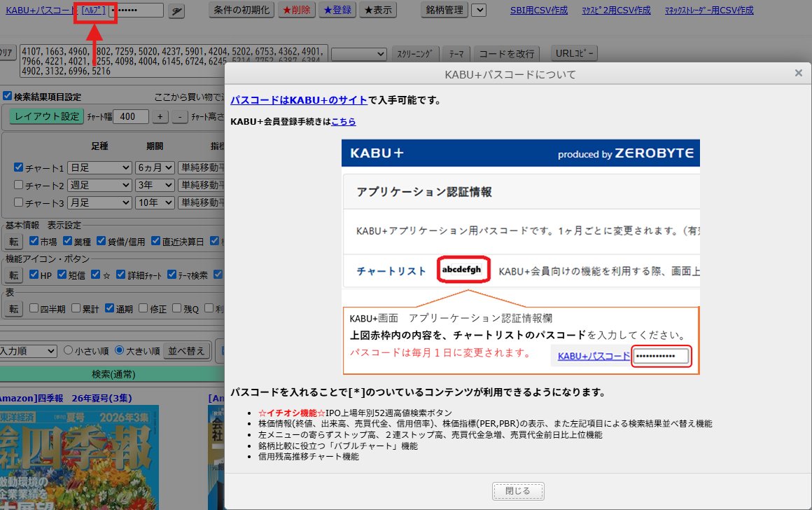Open the 月足 candle type dropdown
Image resolution: width=812 pixels, height=510 pixels.
tap(99, 202)
